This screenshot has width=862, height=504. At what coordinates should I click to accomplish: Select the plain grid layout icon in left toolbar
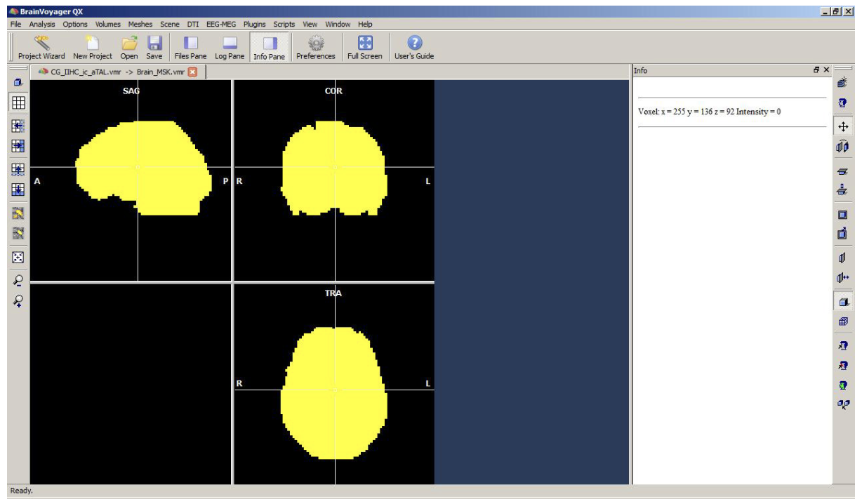tap(18, 102)
